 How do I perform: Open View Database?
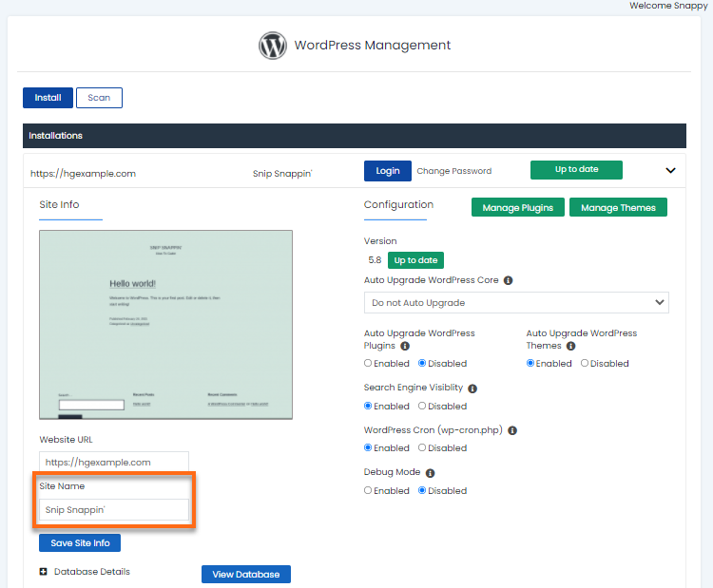point(246,575)
